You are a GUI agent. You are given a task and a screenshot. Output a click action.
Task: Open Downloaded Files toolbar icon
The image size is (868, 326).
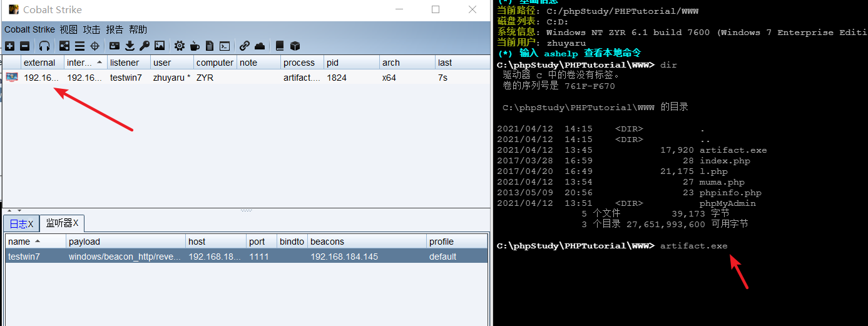[x=130, y=46]
